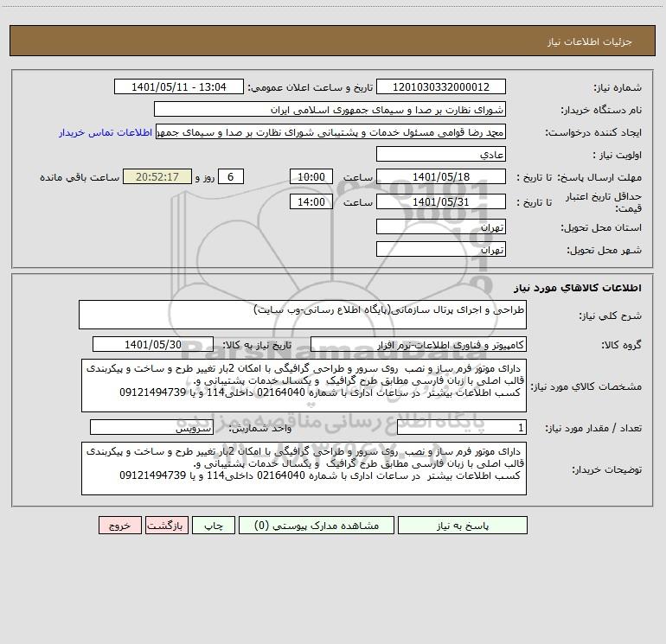Click the response deadline date 1401/05/18

(x=441, y=176)
